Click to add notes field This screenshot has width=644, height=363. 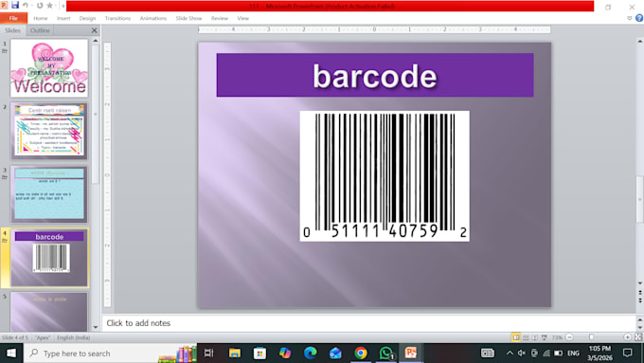368,323
